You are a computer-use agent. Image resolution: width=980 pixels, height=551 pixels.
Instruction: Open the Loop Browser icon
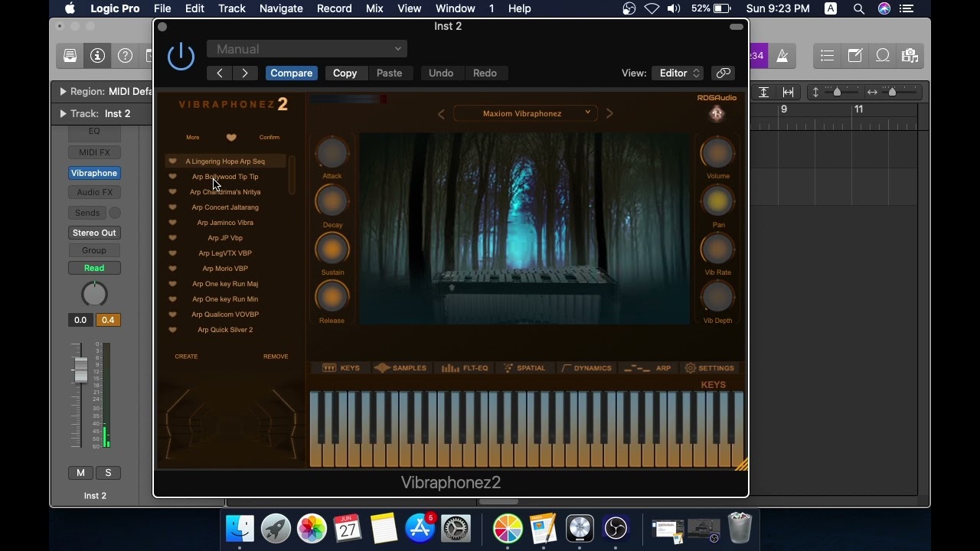tap(882, 55)
